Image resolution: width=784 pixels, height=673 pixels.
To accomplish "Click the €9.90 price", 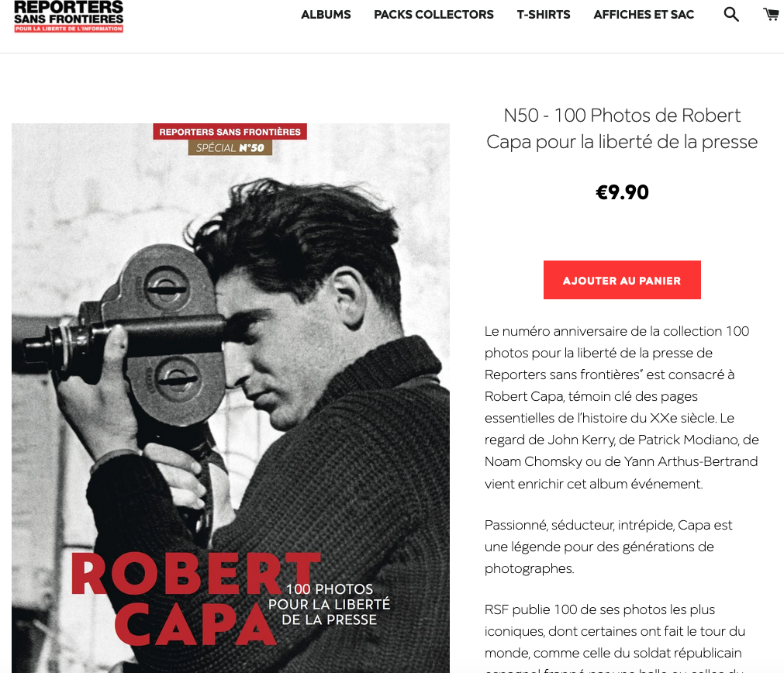I will point(622,192).
